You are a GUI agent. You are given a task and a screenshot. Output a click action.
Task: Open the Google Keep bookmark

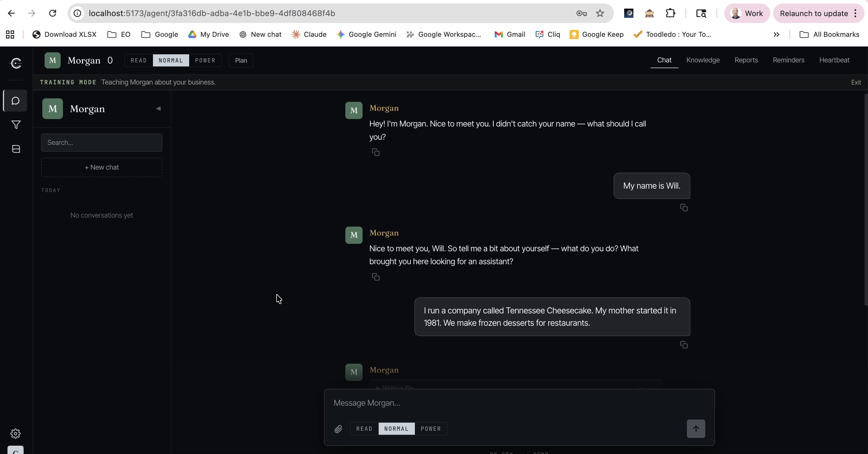click(x=596, y=35)
